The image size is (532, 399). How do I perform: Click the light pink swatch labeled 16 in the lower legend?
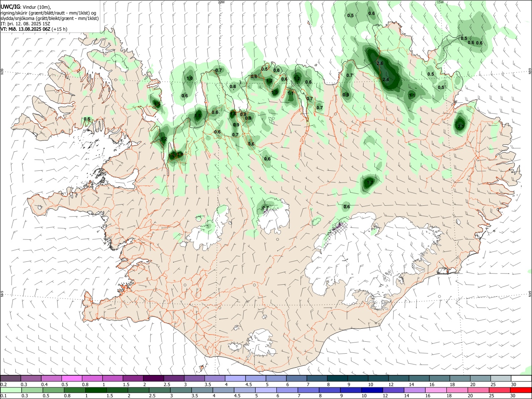tap(436, 390)
